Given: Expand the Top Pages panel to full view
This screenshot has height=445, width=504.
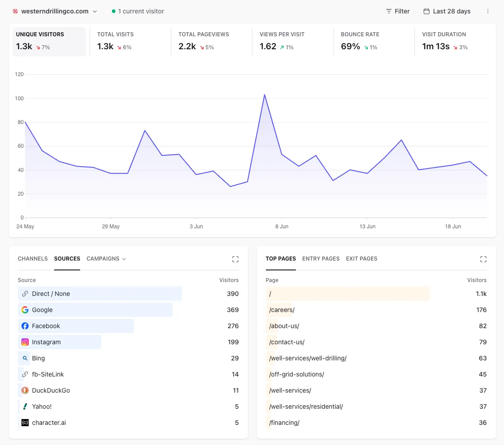Looking at the screenshot, I should [483, 259].
